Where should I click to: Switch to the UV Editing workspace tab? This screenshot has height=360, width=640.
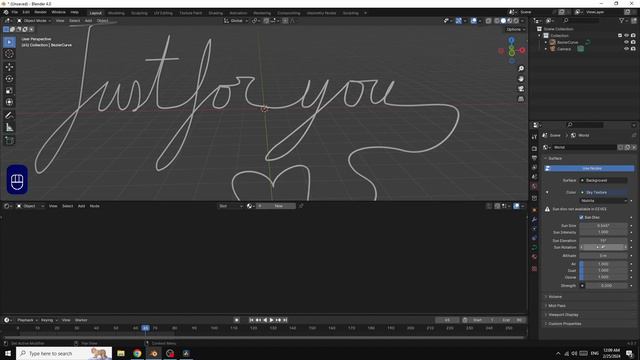[x=163, y=13]
